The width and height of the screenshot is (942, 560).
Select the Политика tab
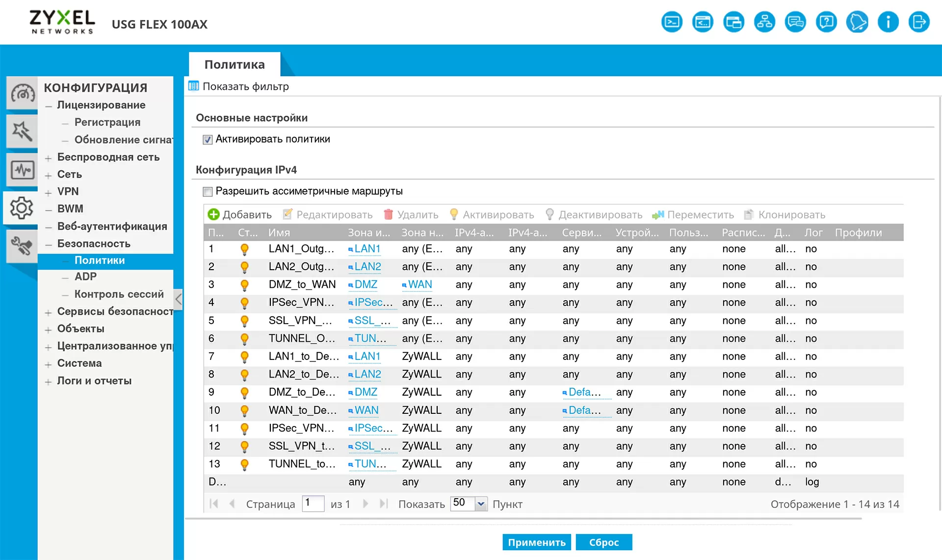click(235, 64)
